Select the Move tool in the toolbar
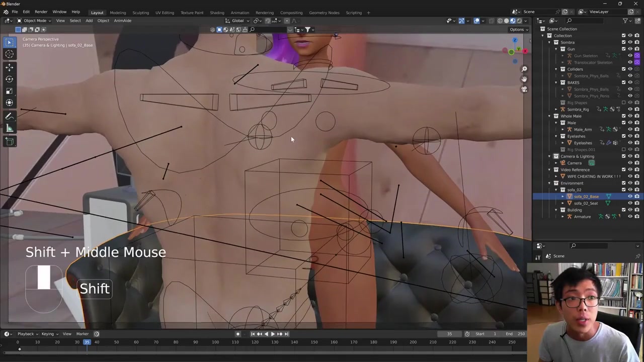Viewport: 644px width, 362px height. click(x=9, y=67)
